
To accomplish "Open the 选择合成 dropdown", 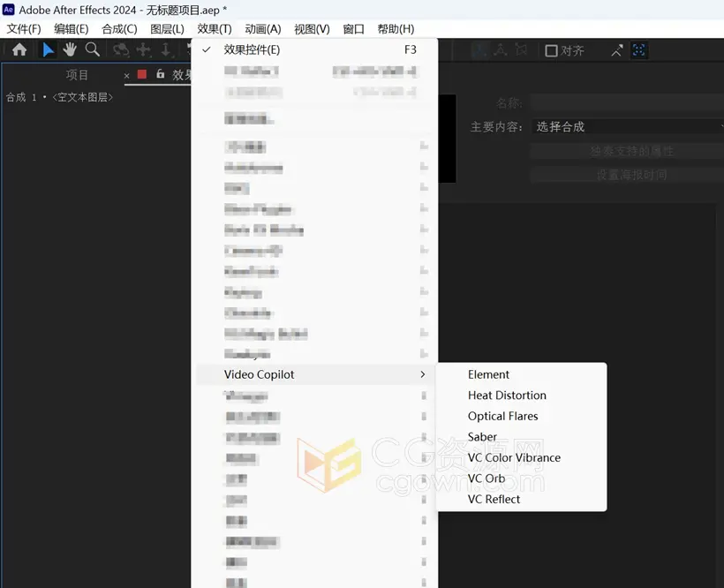I will [628, 126].
